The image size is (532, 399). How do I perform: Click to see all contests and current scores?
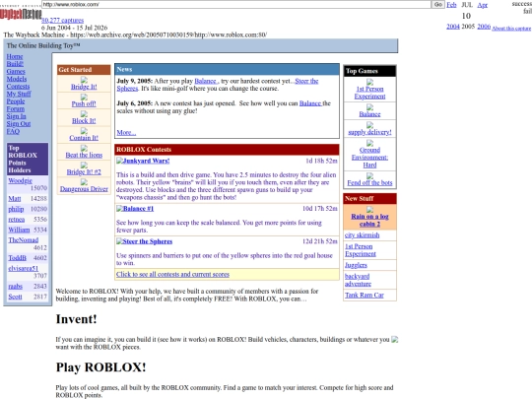(x=172, y=274)
